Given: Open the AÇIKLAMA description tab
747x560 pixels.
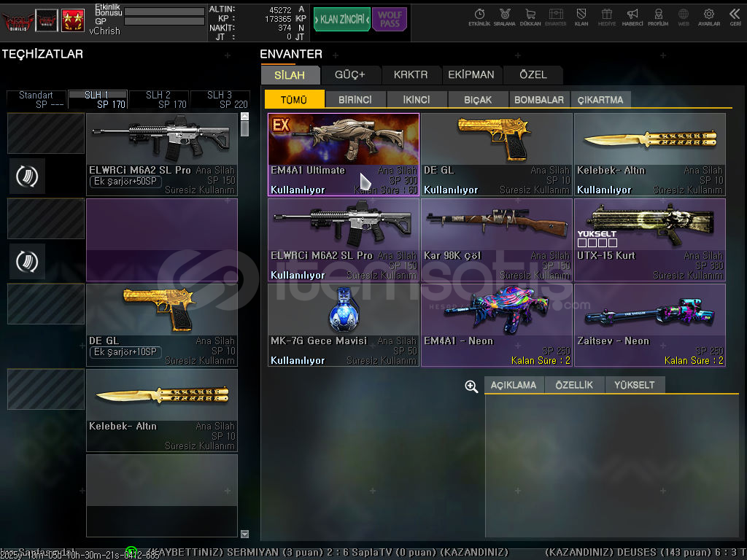Looking at the screenshot, I should [514, 385].
